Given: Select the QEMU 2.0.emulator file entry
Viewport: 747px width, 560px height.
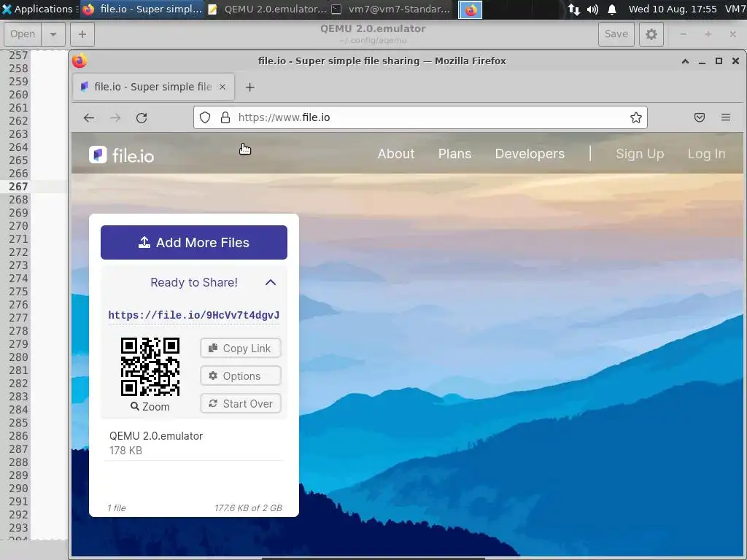Looking at the screenshot, I should coord(194,443).
